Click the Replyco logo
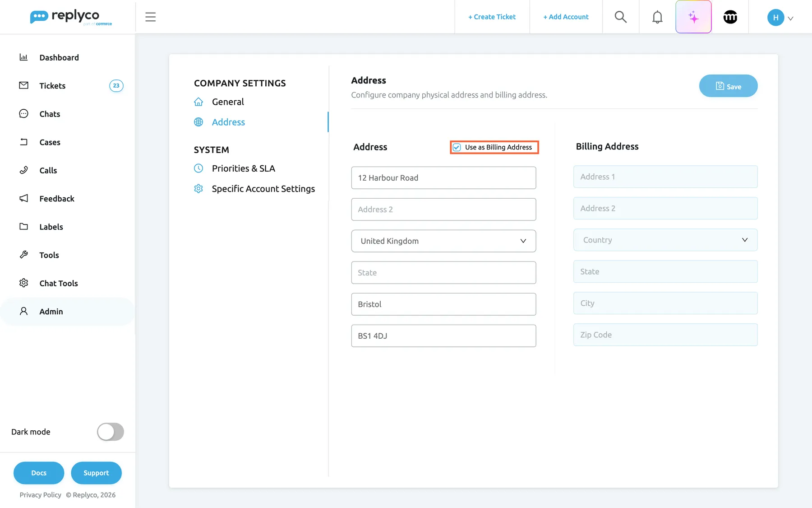Screen dimensions: 812x508 tap(71, 17)
